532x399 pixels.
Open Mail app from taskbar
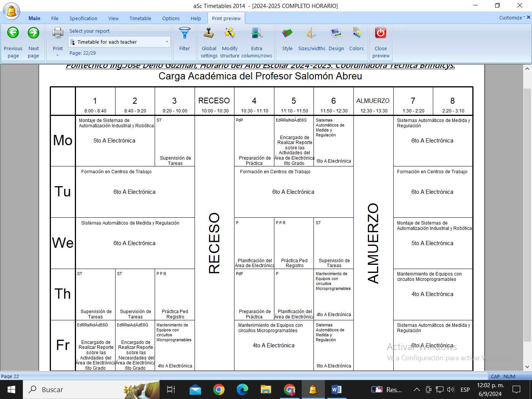point(195,389)
